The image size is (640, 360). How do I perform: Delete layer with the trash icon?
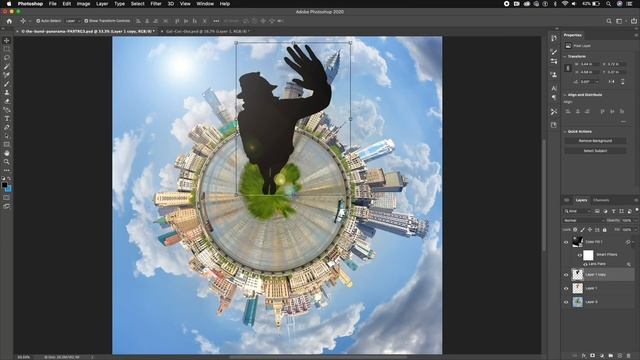(629, 356)
